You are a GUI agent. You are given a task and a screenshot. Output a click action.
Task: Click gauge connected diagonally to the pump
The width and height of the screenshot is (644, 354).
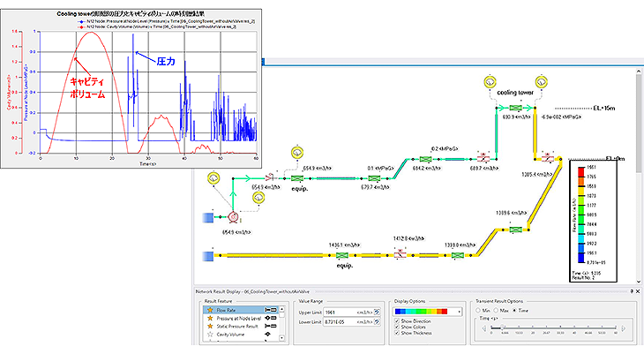click(x=213, y=178)
